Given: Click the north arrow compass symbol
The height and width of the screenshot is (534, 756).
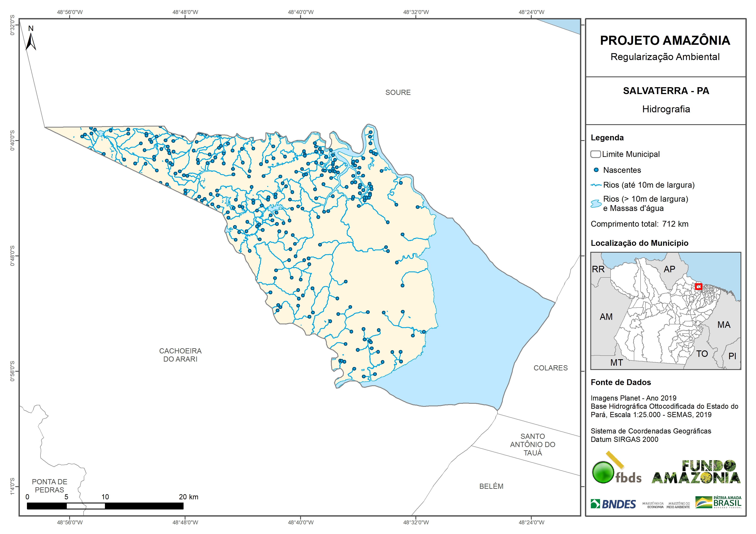Looking at the screenshot, I should point(31,42).
